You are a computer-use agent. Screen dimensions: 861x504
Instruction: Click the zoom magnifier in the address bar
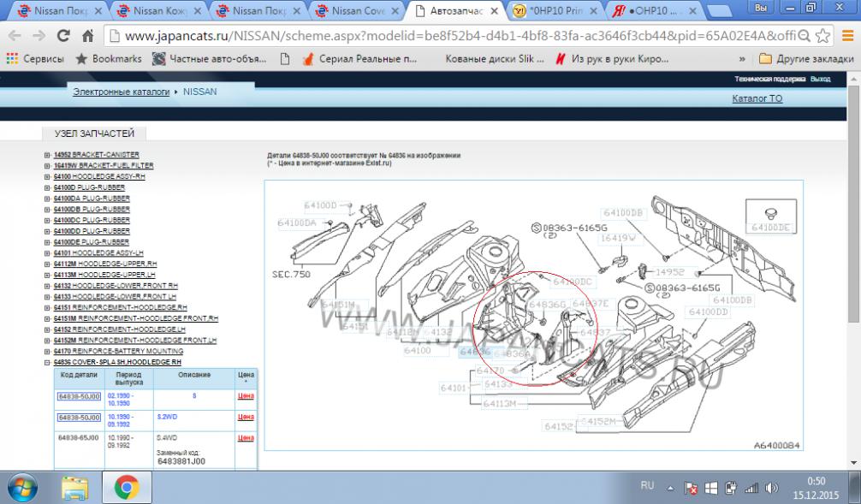click(x=804, y=36)
